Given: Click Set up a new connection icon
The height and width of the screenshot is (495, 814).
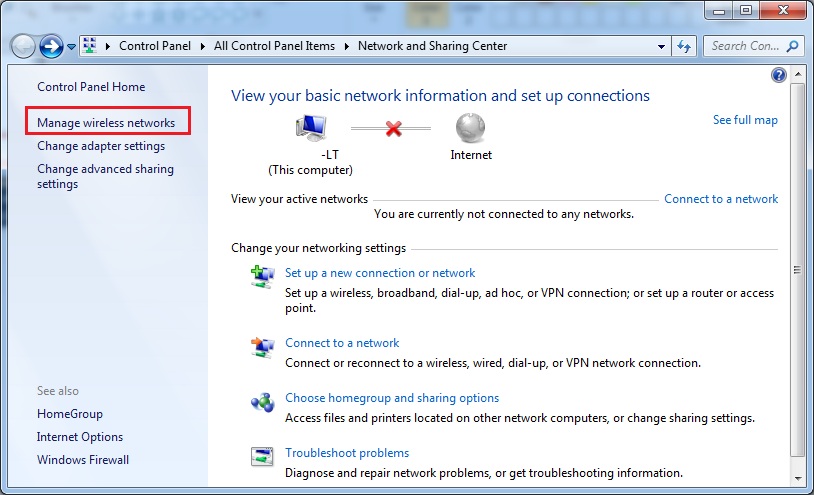Looking at the screenshot, I should click(x=262, y=277).
